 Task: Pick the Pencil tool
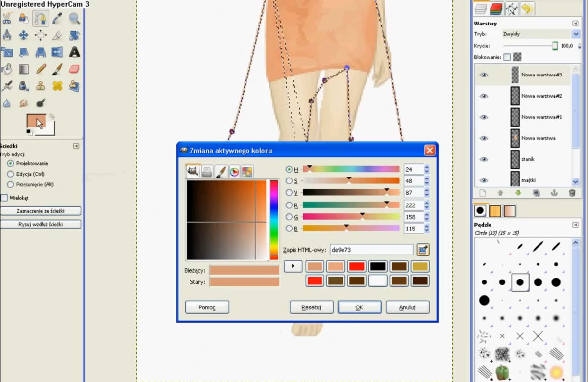click(41, 69)
